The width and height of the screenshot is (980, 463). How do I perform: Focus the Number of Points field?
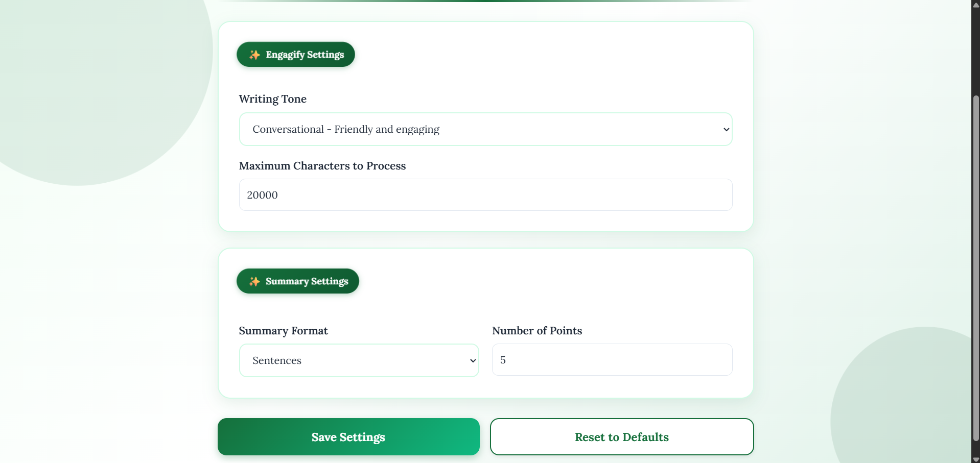coord(612,360)
